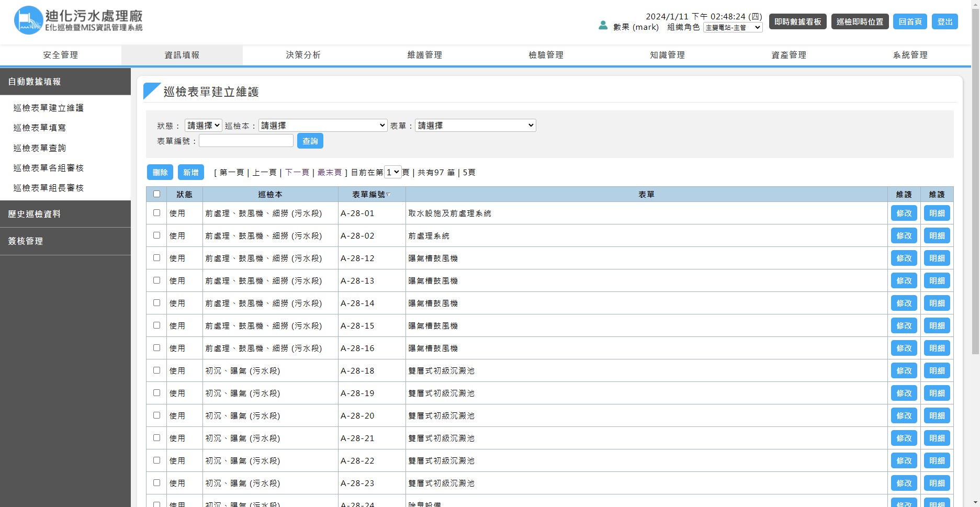Open the page number dropdown
Screen dimensions: 980x507
tap(392, 172)
